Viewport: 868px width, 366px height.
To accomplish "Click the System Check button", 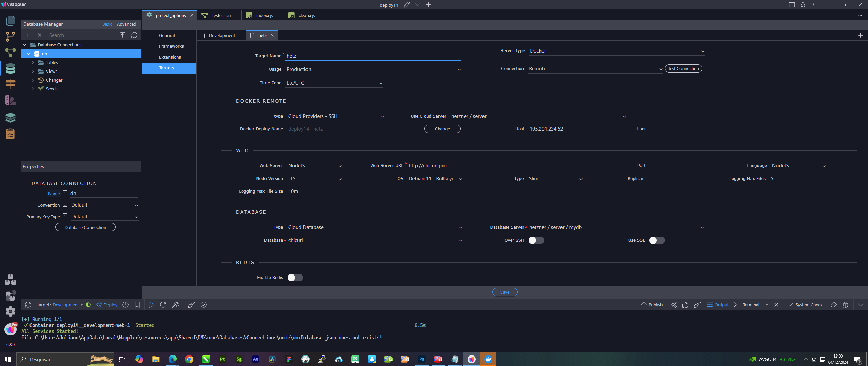I will (x=805, y=305).
